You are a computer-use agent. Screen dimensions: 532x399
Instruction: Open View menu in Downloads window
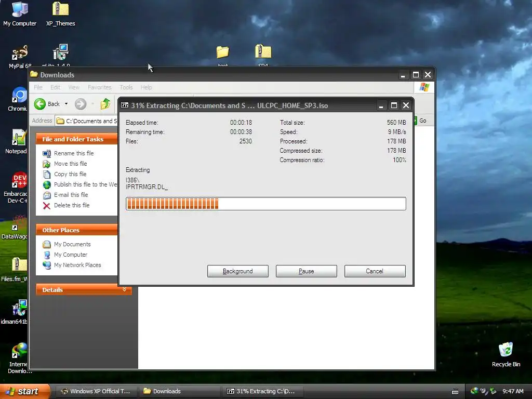click(74, 87)
